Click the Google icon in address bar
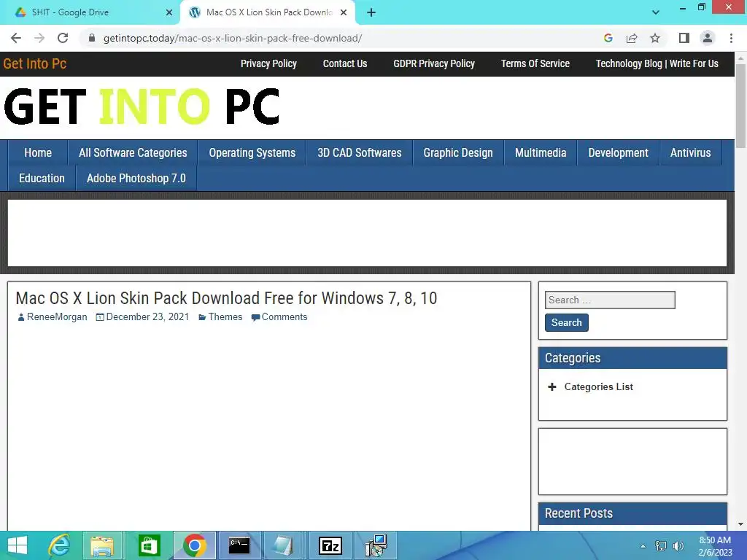 (x=608, y=38)
